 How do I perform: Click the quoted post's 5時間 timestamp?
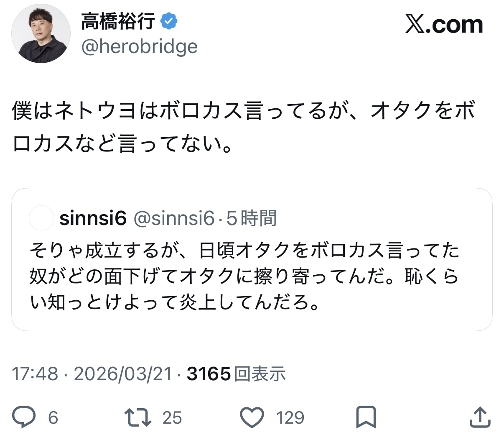(x=252, y=218)
